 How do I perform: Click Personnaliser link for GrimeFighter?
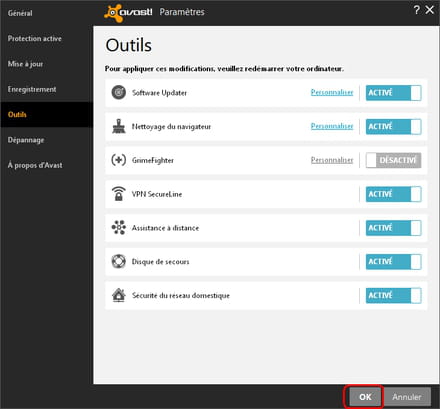click(x=332, y=160)
